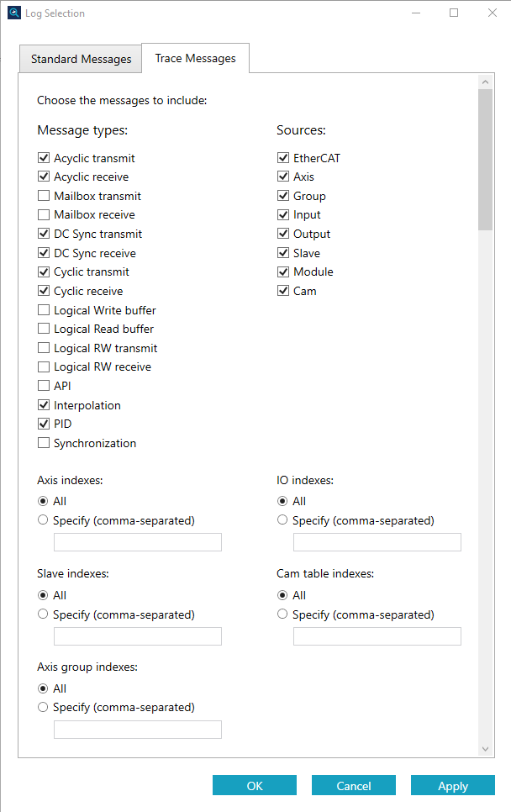Select the Trace Messages tab

(x=195, y=59)
